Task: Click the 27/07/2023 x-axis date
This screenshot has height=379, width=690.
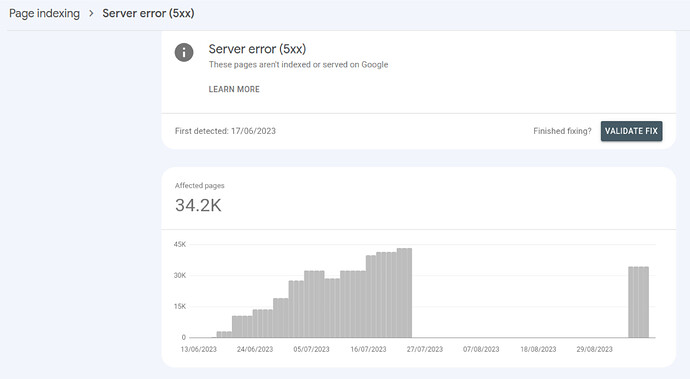Action: pos(425,349)
